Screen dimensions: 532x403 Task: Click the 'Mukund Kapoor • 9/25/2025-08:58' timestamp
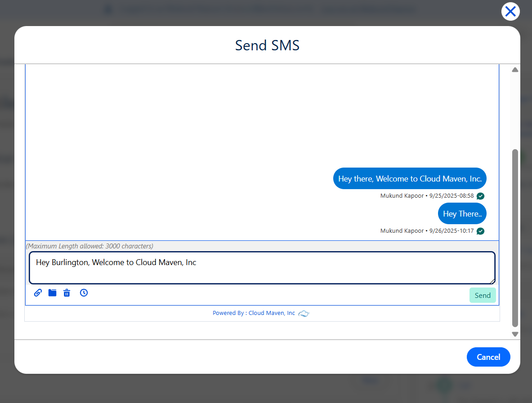pyautogui.click(x=427, y=196)
